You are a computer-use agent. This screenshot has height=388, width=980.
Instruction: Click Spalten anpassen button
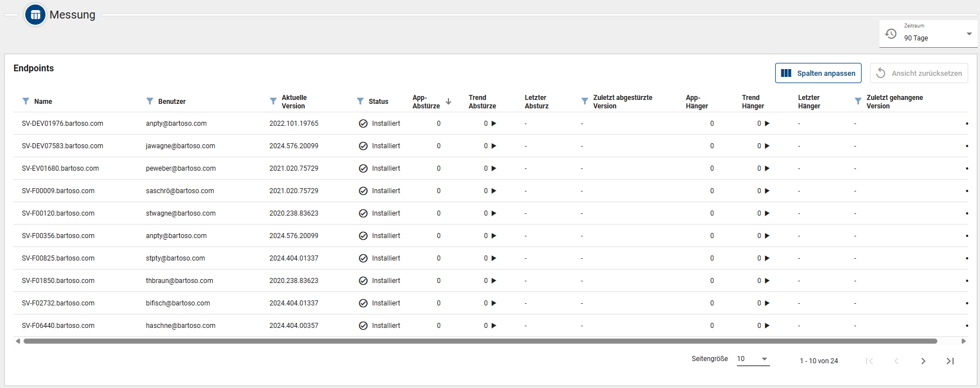(818, 73)
